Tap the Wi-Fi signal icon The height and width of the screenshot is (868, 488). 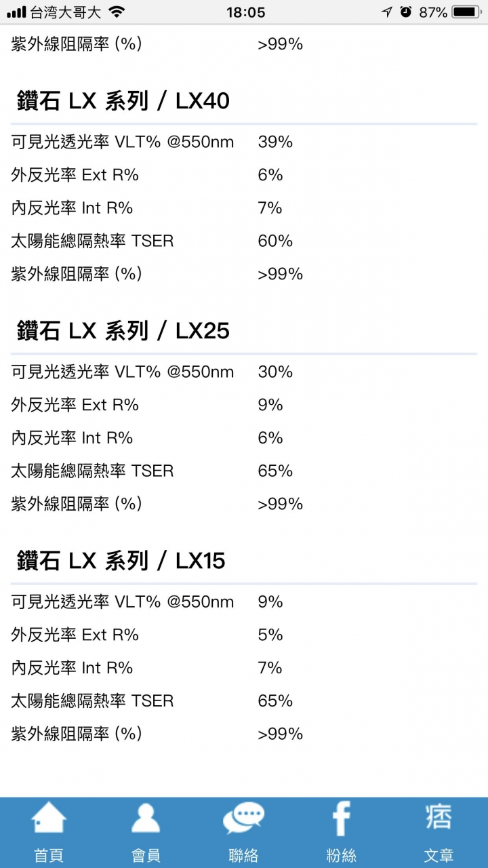117,12
